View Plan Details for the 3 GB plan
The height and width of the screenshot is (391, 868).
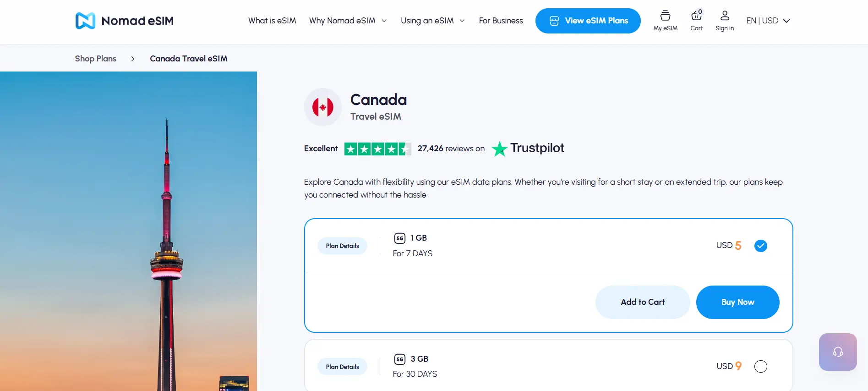click(x=342, y=366)
